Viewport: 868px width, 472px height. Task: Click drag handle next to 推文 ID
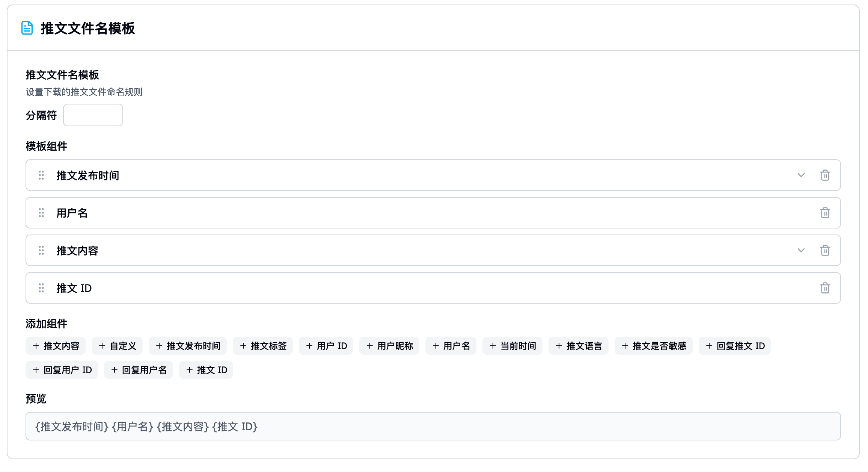tap(41, 288)
